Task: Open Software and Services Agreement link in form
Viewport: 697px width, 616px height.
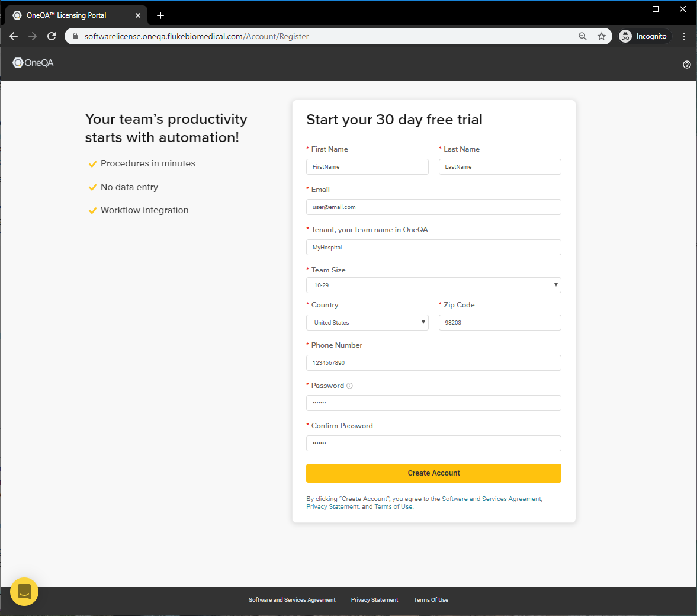Action: 492,499
